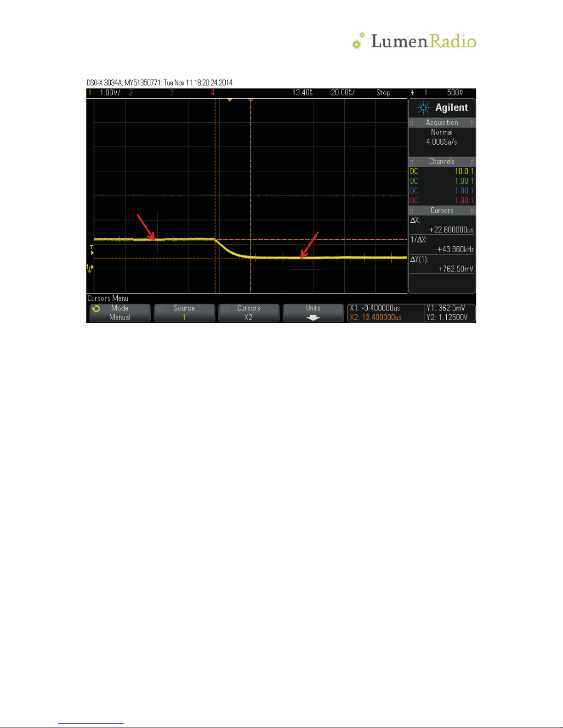This screenshot has width=563, height=728.
Task: Select the trigger edge slope icon
Action: 412,93
